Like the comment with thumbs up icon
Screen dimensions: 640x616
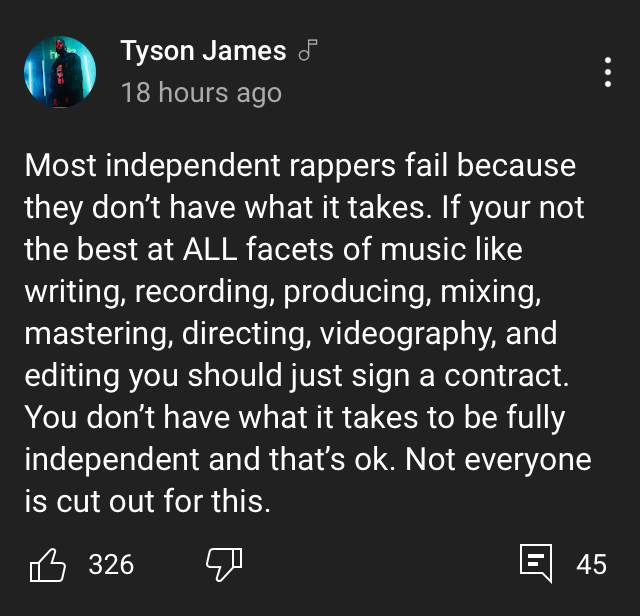tap(48, 565)
